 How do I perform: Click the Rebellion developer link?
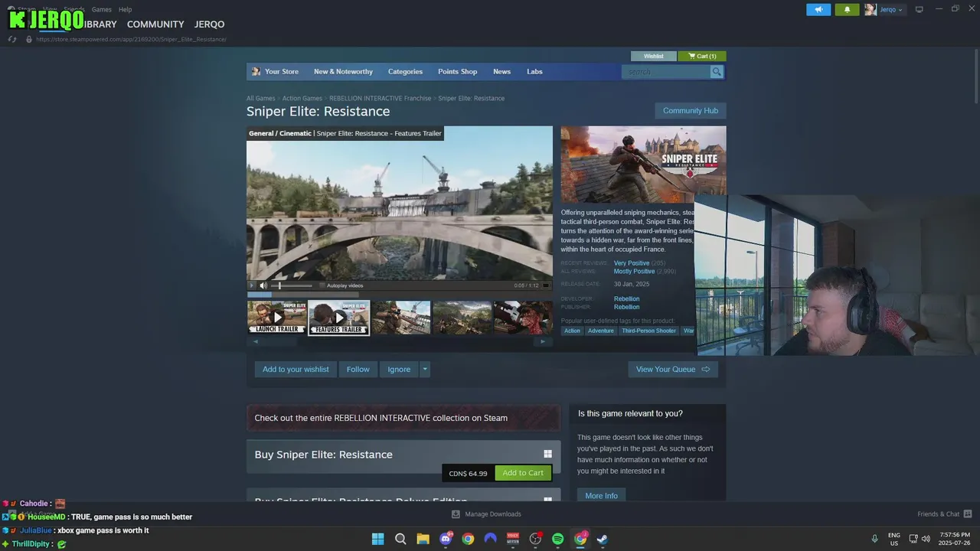[x=626, y=299]
